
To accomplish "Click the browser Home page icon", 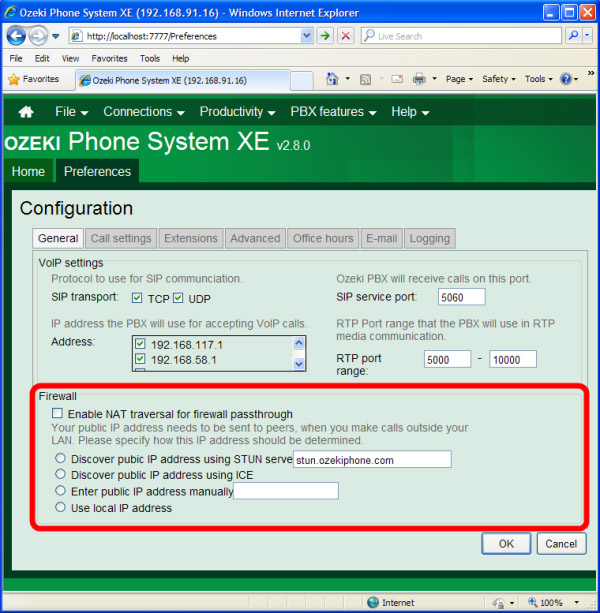I will [x=332, y=79].
